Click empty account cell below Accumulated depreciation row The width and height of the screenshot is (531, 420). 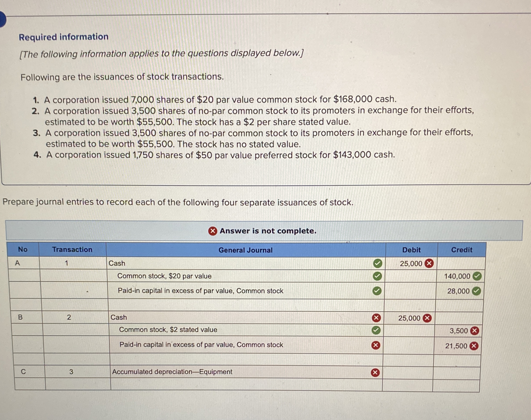tap(246, 385)
